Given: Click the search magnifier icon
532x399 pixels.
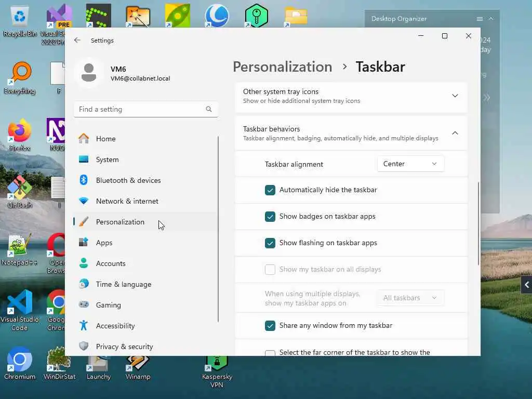Looking at the screenshot, I should [209, 109].
